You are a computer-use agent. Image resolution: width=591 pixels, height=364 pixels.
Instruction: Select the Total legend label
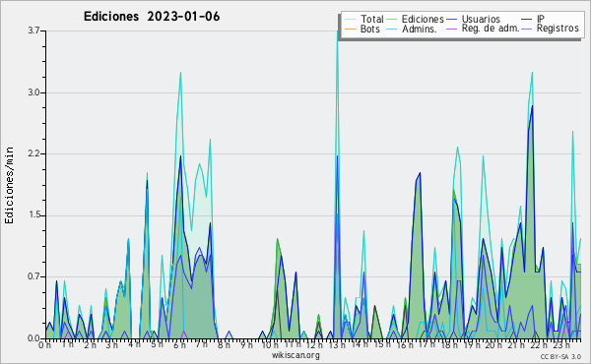tap(372, 19)
